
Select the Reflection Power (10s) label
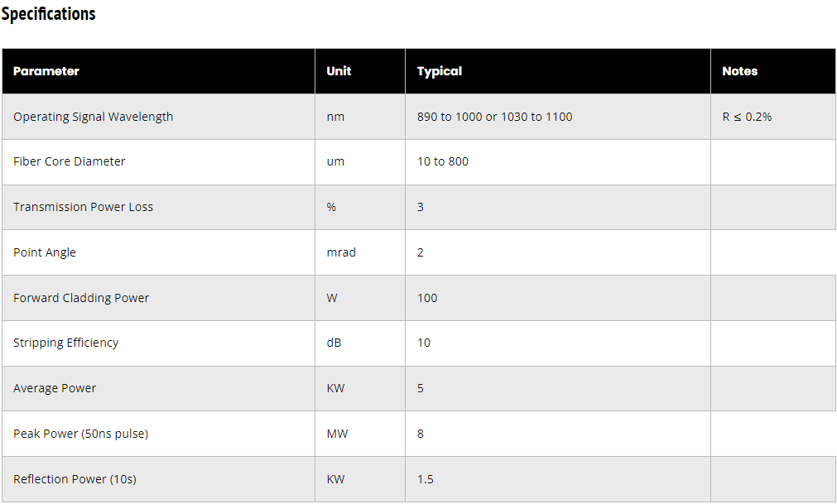coord(73,479)
